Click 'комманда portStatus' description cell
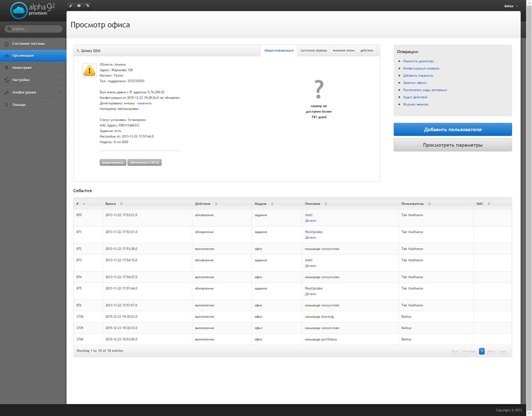Screen dimensions: 532x416 pos(350,340)
